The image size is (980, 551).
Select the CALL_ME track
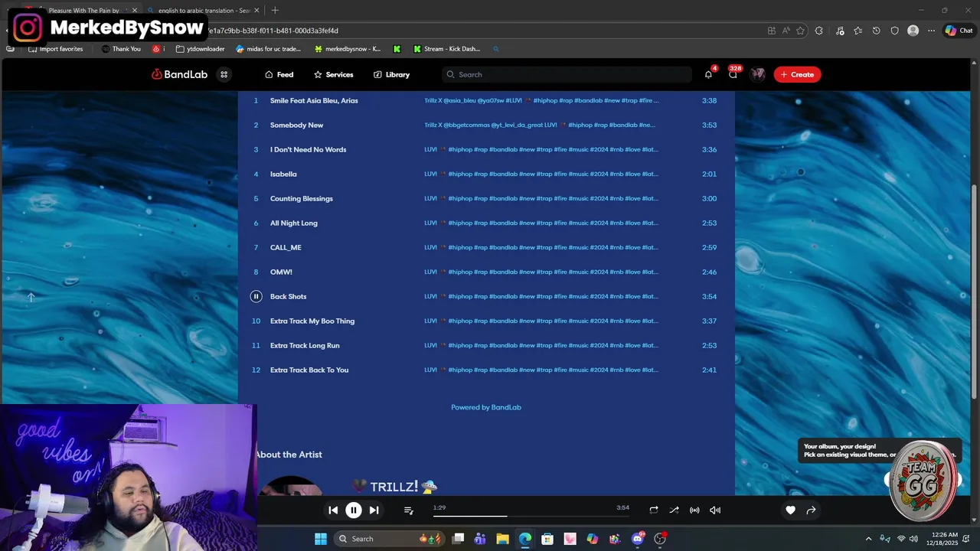286,247
